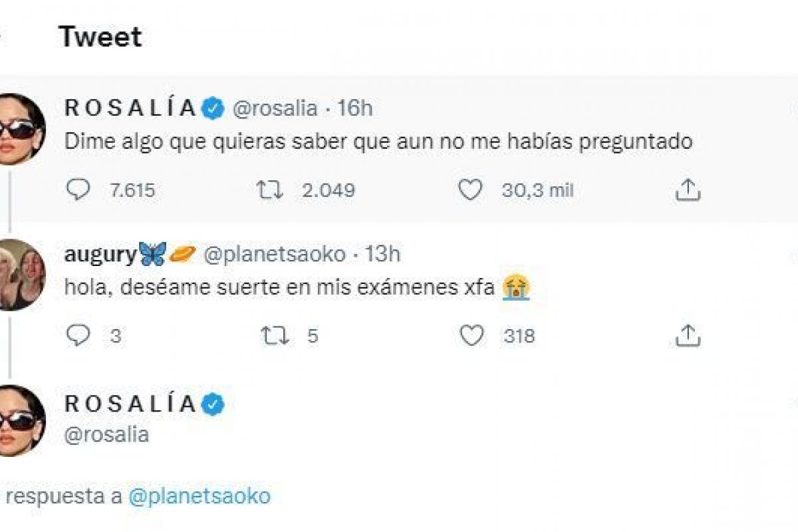Open Rosalía's avatar in first tweet

coord(21,128)
